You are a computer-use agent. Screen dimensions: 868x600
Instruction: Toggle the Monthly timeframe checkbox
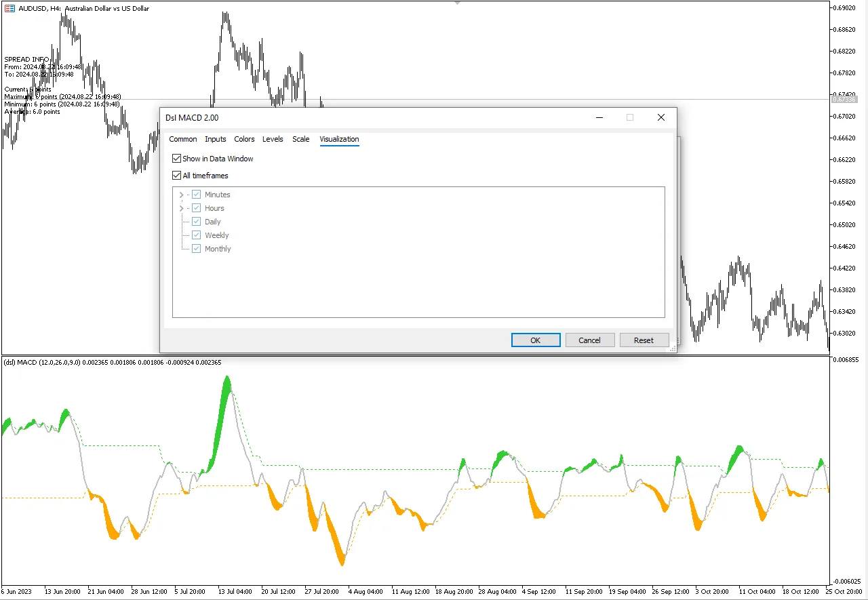[x=197, y=249]
